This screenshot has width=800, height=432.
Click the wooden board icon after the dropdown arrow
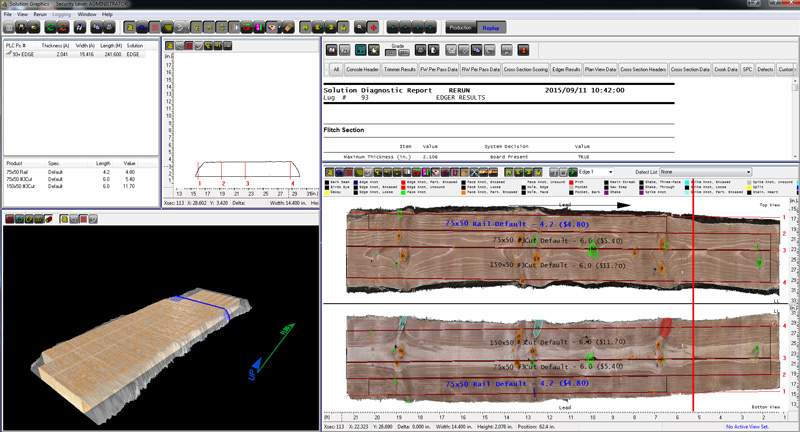pos(288,28)
